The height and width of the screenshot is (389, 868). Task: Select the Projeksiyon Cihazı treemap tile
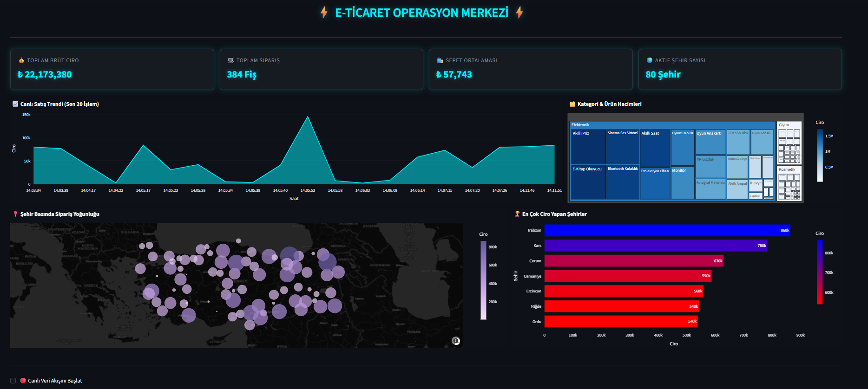point(655,183)
